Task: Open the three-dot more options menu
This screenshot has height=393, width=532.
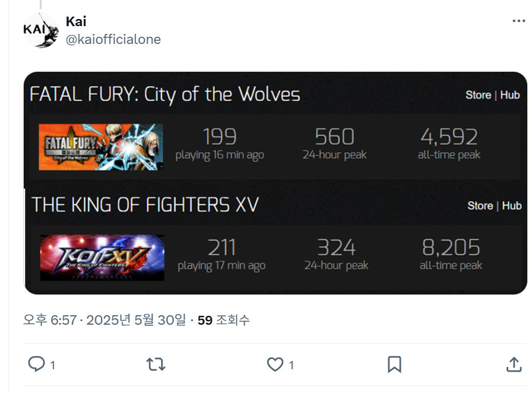Action: click(518, 21)
